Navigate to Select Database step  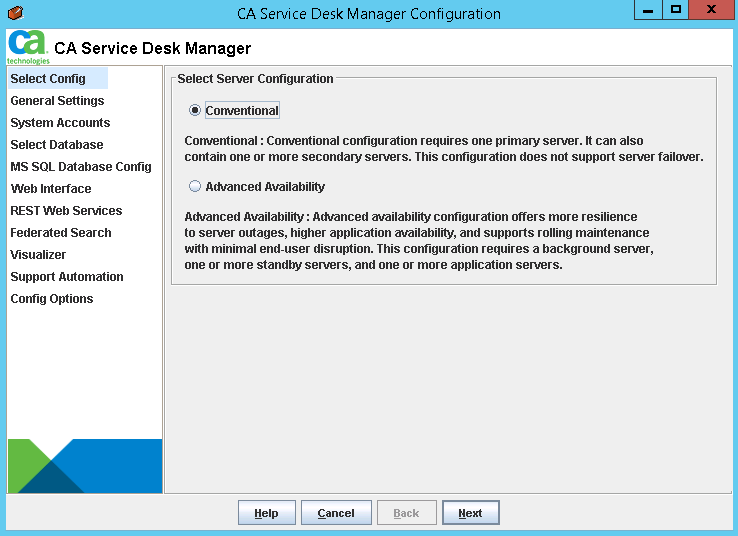point(57,145)
